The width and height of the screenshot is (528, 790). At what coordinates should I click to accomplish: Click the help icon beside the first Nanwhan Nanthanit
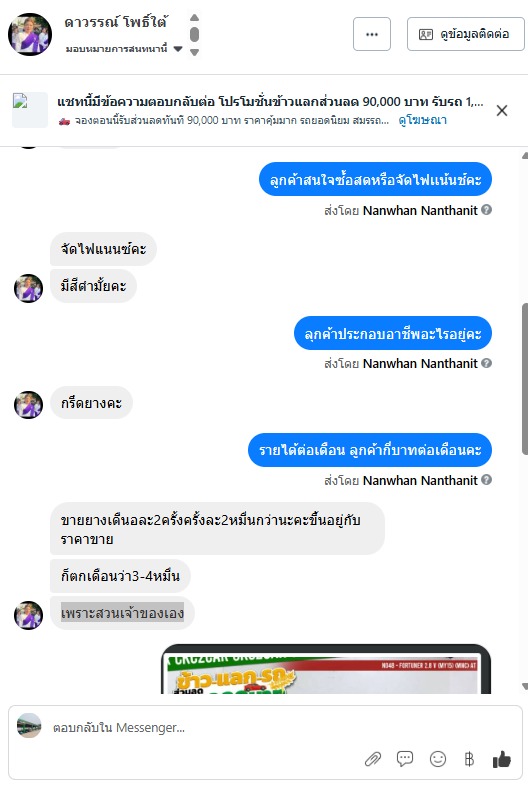coord(486,210)
